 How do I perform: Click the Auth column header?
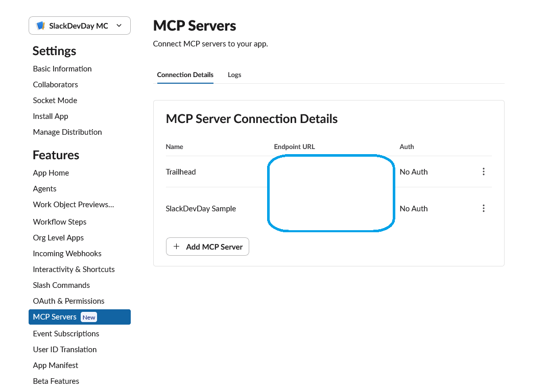(407, 147)
